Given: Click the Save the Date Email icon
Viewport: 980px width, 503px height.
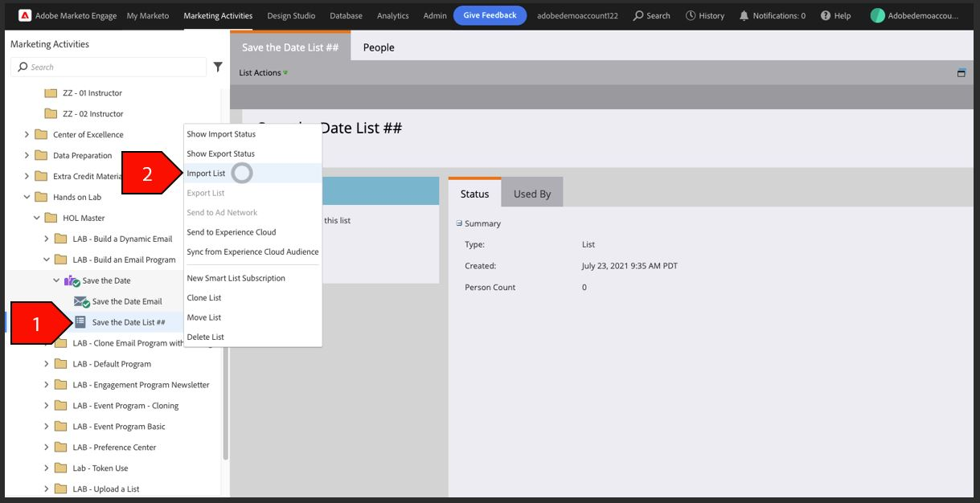Looking at the screenshot, I should pyautogui.click(x=81, y=302).
